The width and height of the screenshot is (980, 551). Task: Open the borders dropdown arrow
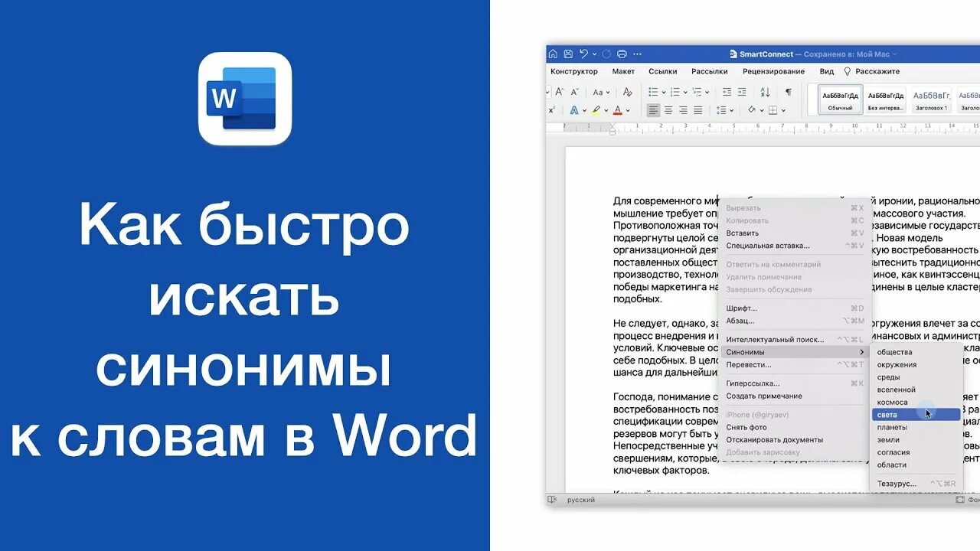click(x=783, y=110)
